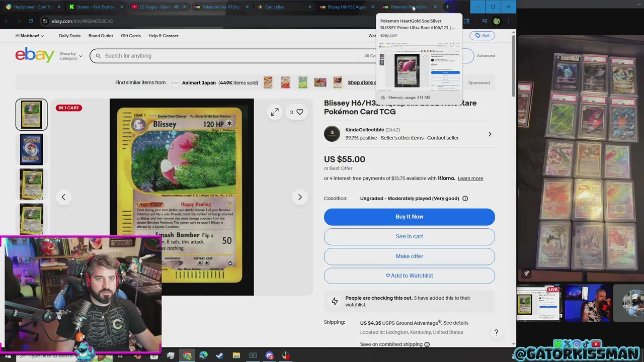This screenshot has height=362, width=644.
Task: Click the lightning bolt popularity icon
Action: (335, 302)
